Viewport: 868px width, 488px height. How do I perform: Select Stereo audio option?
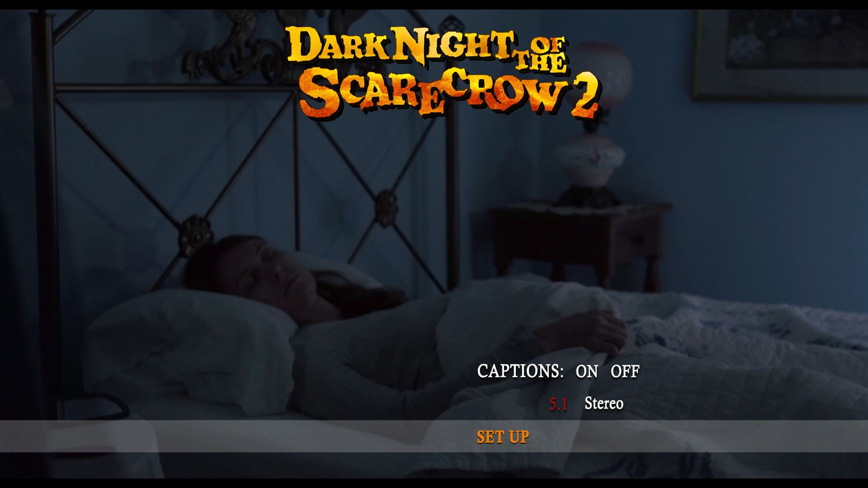pos(604,403)
